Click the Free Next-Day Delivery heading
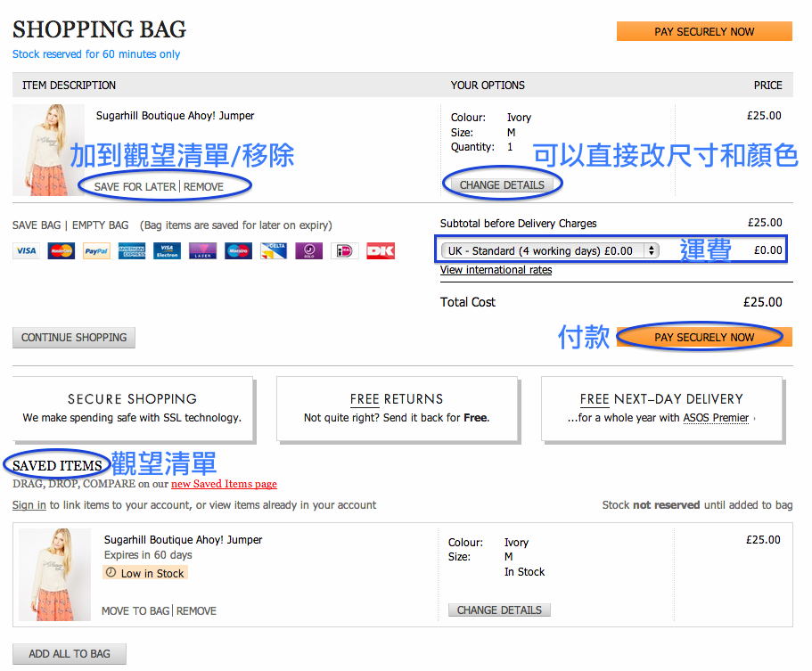The image size is (812, 671). point(661,399)
